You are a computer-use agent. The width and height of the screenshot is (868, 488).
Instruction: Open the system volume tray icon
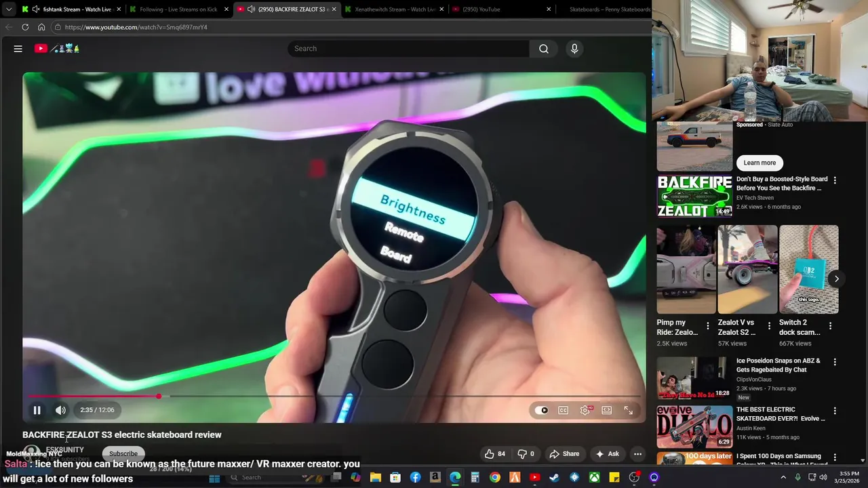pos(823,478)
